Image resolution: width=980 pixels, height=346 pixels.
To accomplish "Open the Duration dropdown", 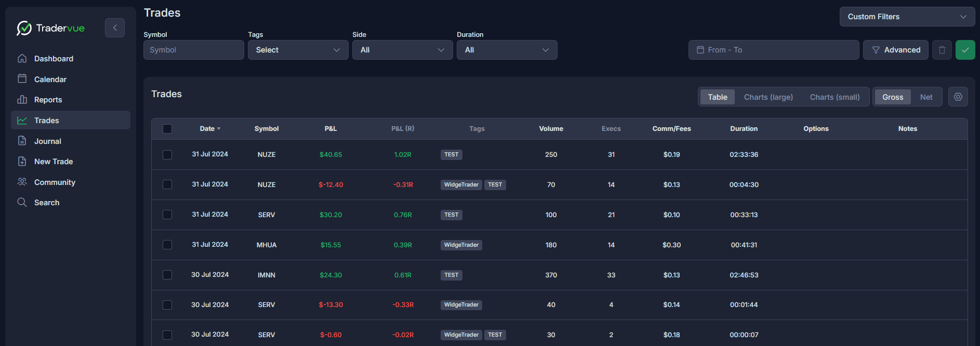I will (x=507, y=50).
